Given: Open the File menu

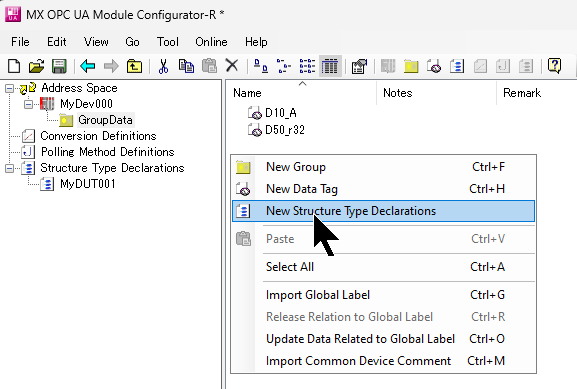Looking at the screenshot, I should pyautogui.click(x=20, y=42).
